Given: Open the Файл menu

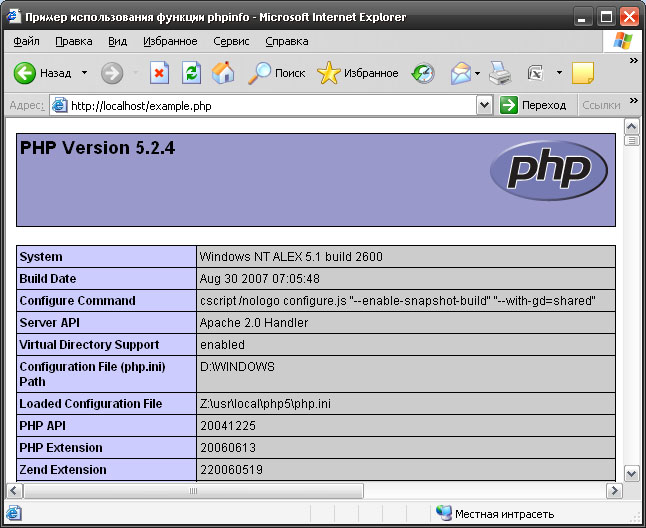Looking at the screenshot, I should (26, 41).
